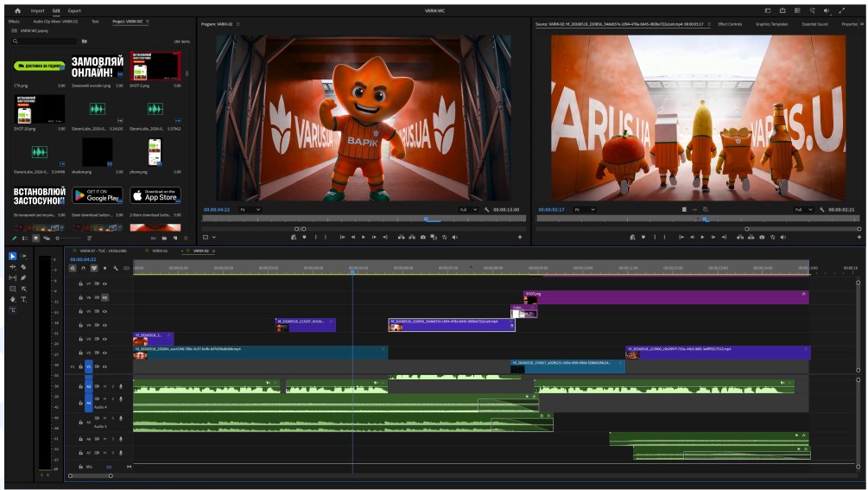This screenshot has height=490, width=868.
Task: Mute audio track A6
Action: click(105, 439)
